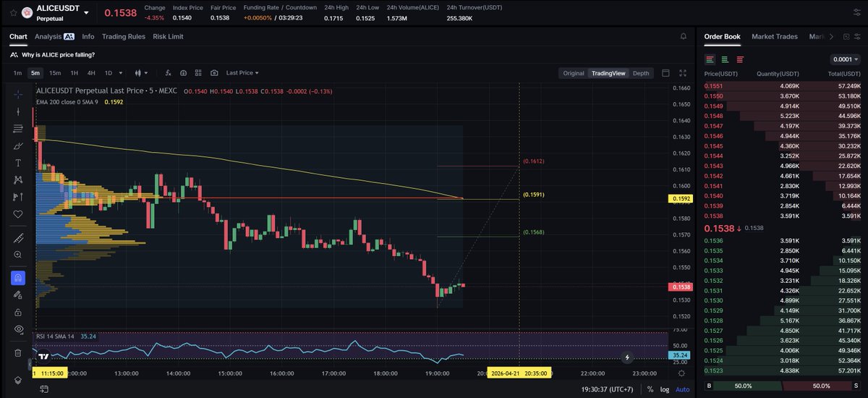Open the Chart tab
868x398 pixels.
pyautogui.click(x=18, y=36)
